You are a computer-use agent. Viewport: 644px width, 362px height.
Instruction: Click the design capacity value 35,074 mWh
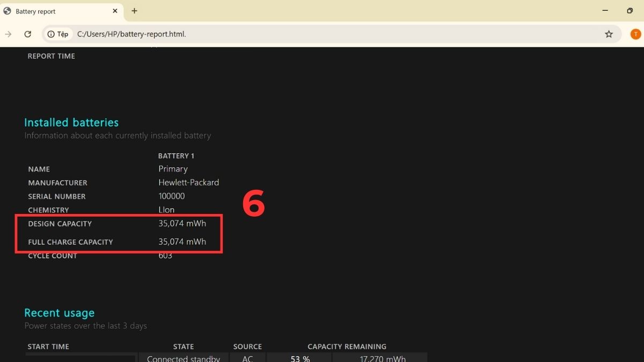coord(182,224)
